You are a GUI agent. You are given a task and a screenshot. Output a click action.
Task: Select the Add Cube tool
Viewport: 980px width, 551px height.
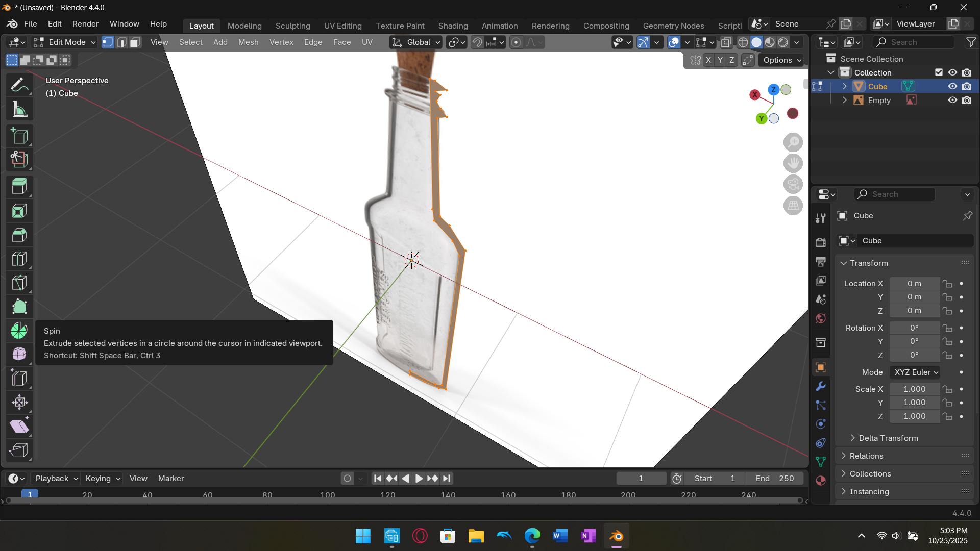(x=19, y=136)
